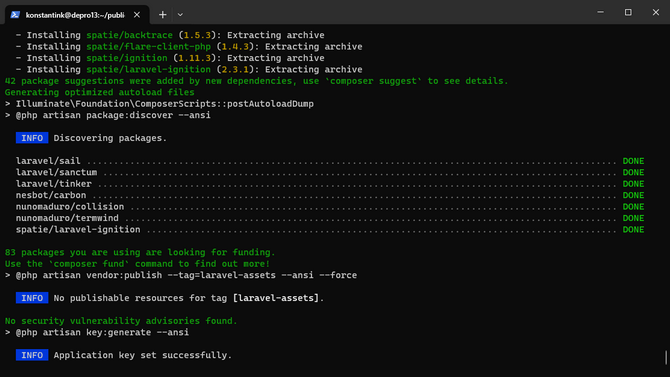
Task: Click the INFO badge beside No publishable resources
Action: point(32,298)
